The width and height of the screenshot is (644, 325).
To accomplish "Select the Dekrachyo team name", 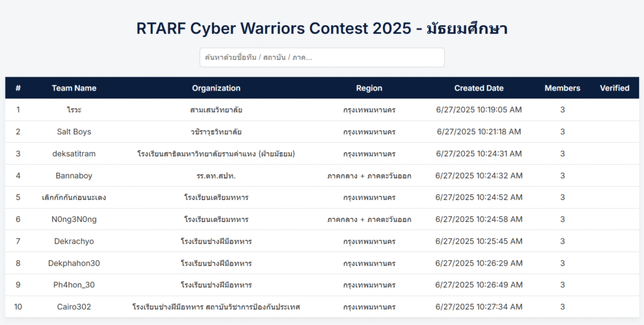I will click(74, 241).
